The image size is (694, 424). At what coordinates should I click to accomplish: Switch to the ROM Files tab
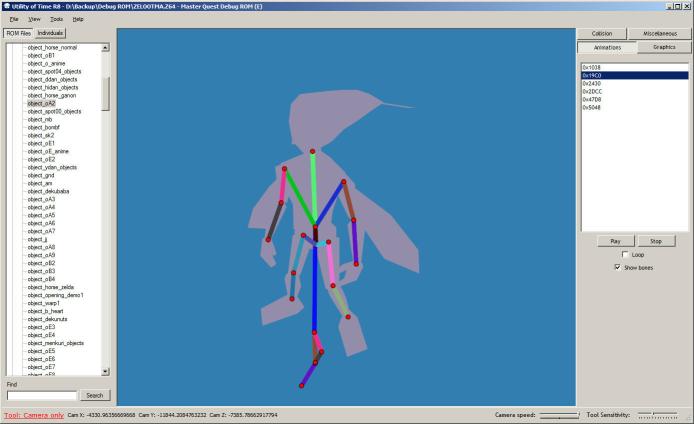point(19,33)
